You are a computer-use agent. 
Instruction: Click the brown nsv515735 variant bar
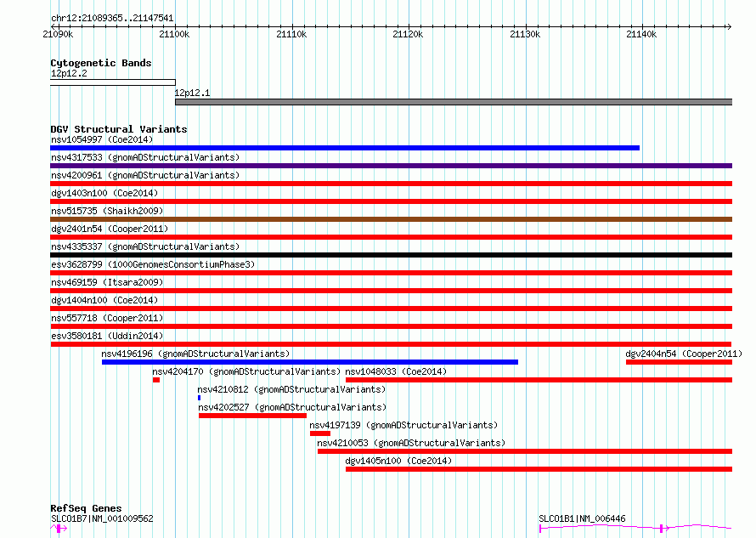point(391,219)
